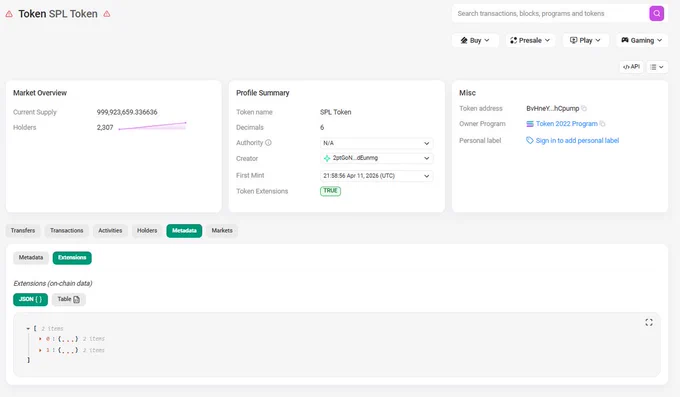
Task: Copy the token address BvHneY...hCpump
Action: [584, 108]
